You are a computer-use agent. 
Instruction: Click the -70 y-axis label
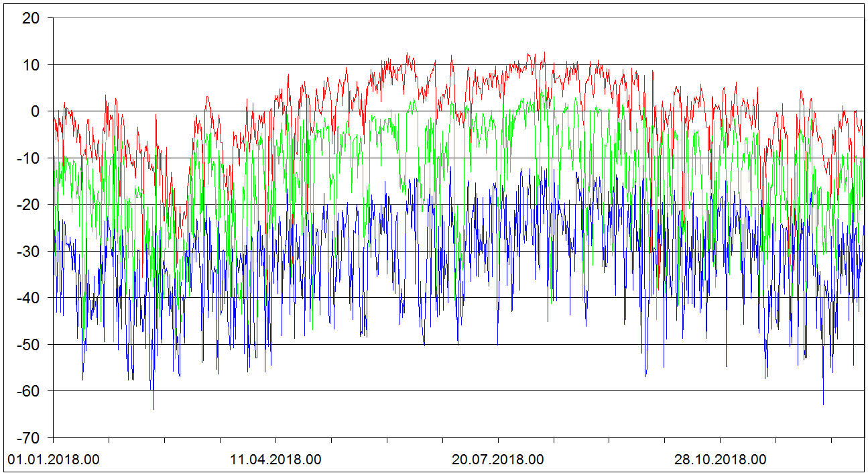(x=28, y=437)
